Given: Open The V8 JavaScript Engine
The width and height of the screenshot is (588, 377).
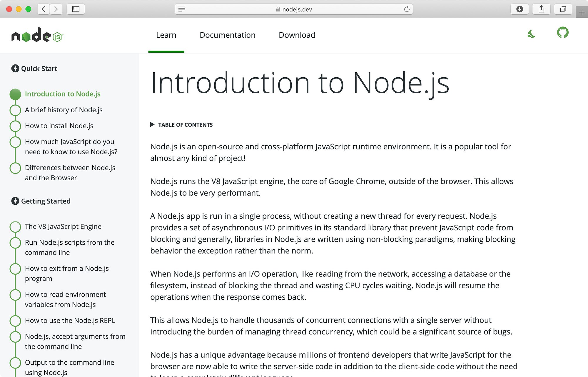Looking at the screenshot, I should pyautogui.click(x=63, y=226).
